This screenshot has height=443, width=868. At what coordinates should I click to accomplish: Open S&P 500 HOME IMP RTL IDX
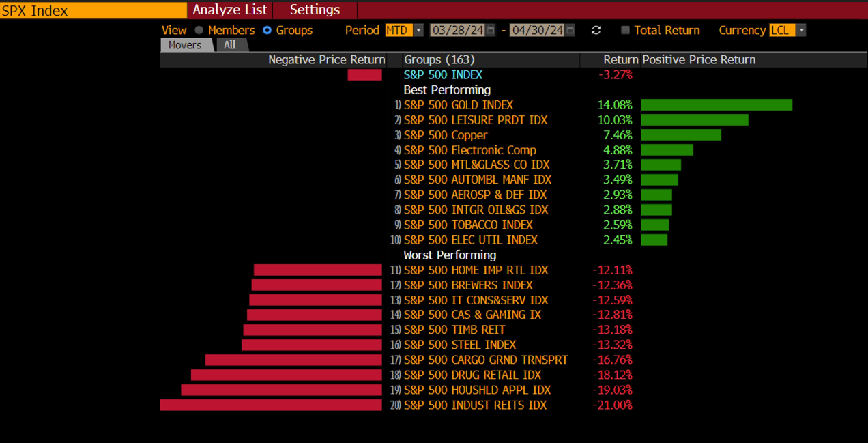(x=476, y=270)
